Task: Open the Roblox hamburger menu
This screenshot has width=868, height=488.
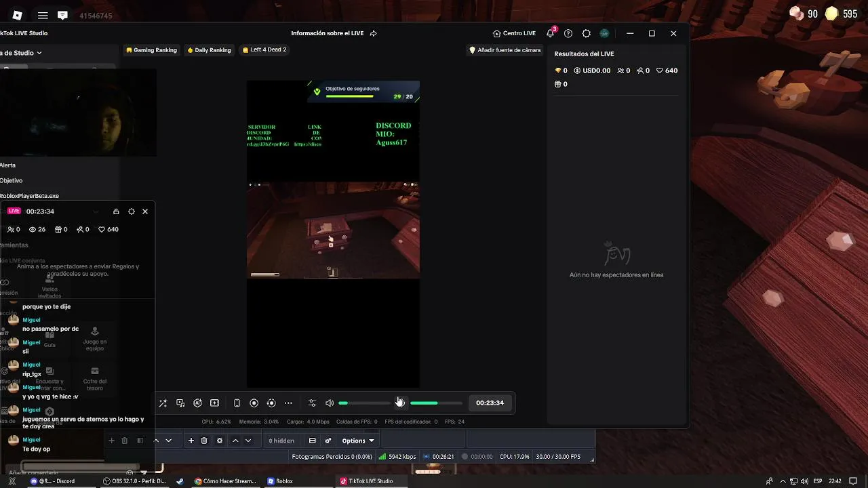Action: point(43,15)
